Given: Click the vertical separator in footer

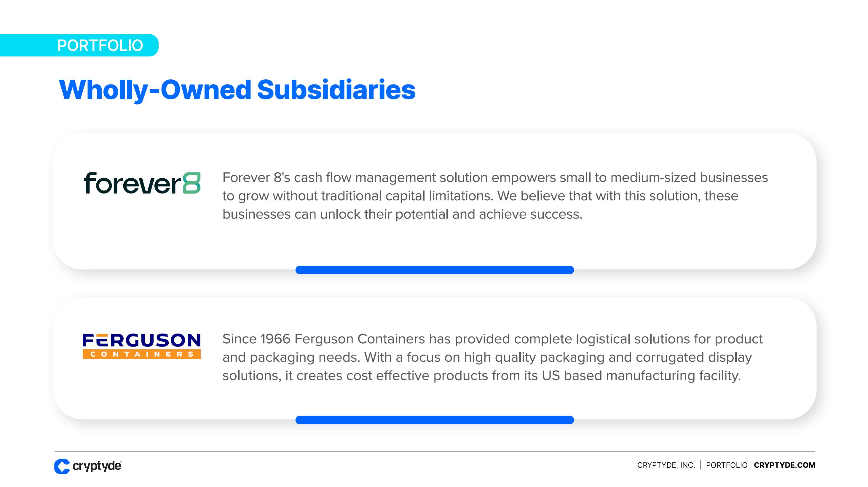Looking at the screenshot, I should coord(701,465).
